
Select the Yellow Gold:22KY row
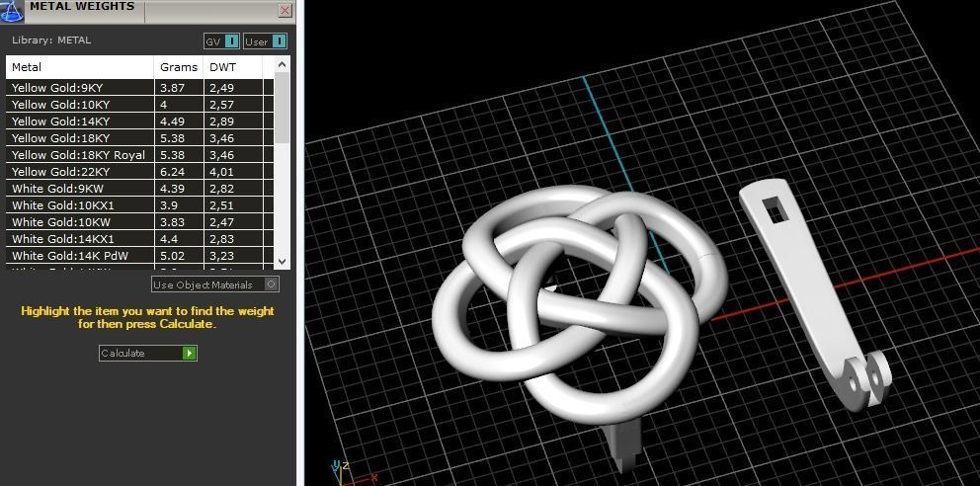pos(140,172)
